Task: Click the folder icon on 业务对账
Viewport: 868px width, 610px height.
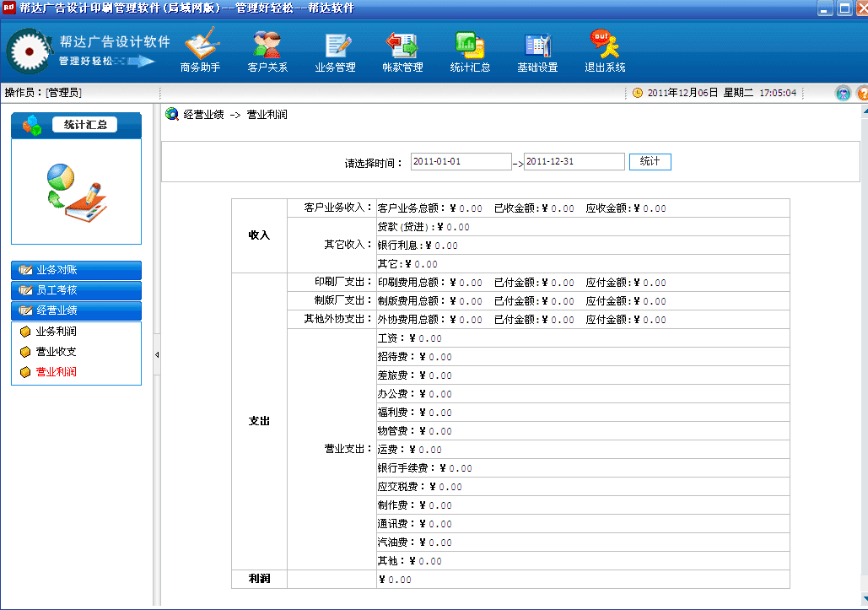Action: coord(25,270)
